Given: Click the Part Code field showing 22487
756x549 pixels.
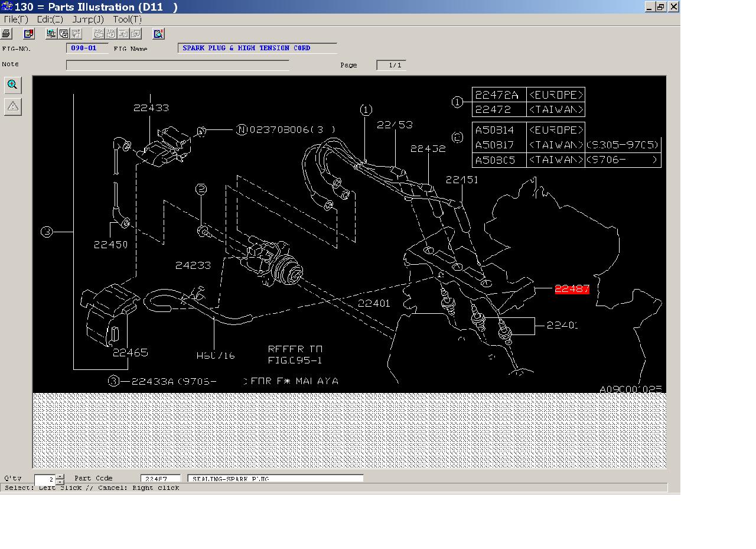Looking at the screenshot, I should pyautogui.click(x=161, y=479).
